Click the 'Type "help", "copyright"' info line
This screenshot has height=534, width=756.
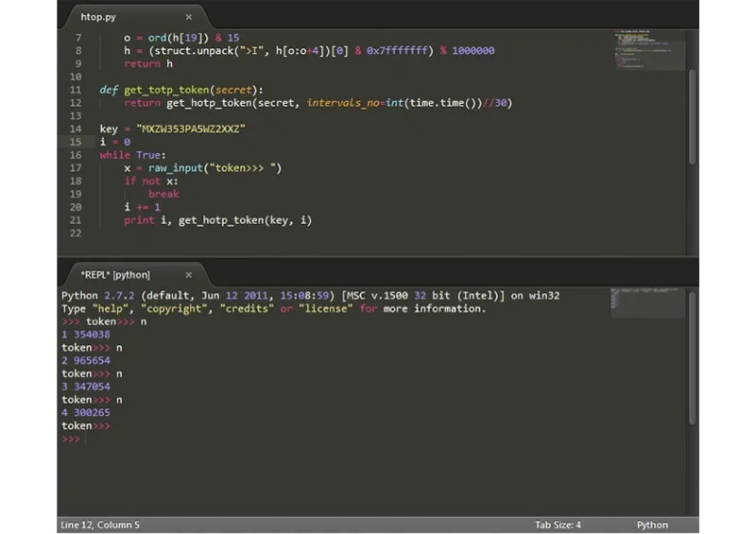[274, 308]
